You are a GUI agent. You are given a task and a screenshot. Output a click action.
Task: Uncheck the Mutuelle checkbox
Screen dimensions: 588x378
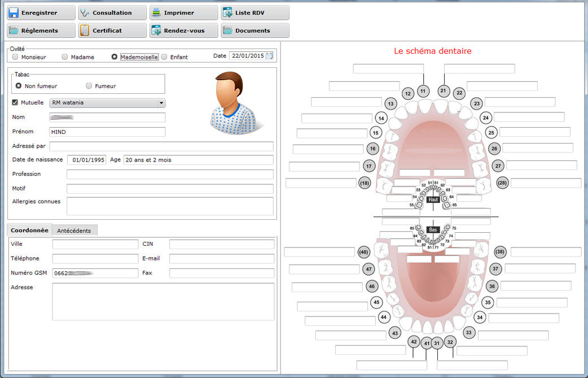15,103
